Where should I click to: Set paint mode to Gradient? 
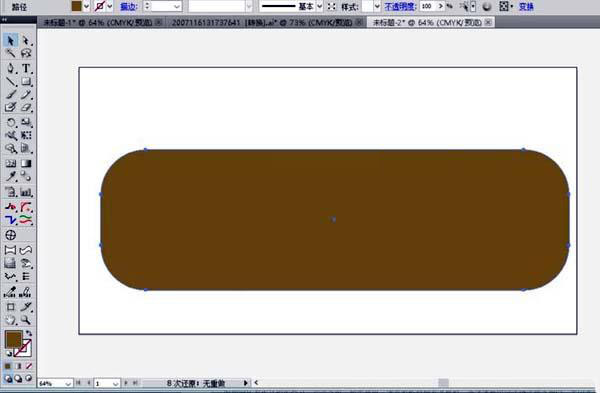coord(18,366)
